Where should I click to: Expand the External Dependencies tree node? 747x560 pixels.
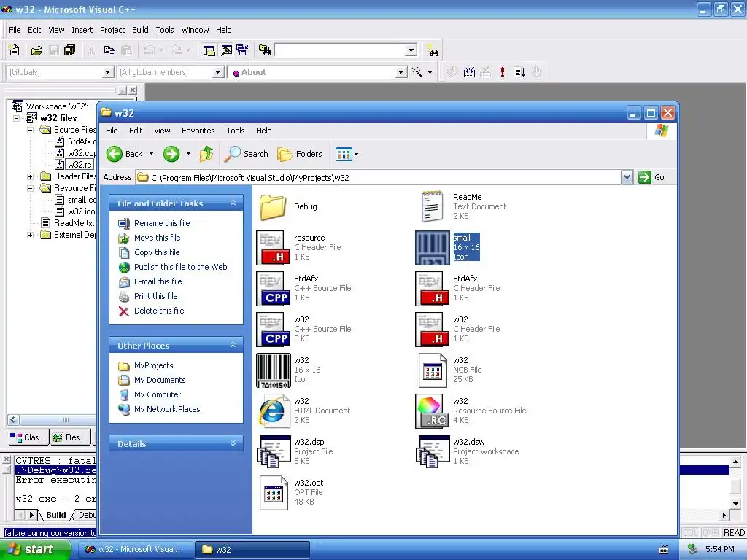tap(30, 235)
